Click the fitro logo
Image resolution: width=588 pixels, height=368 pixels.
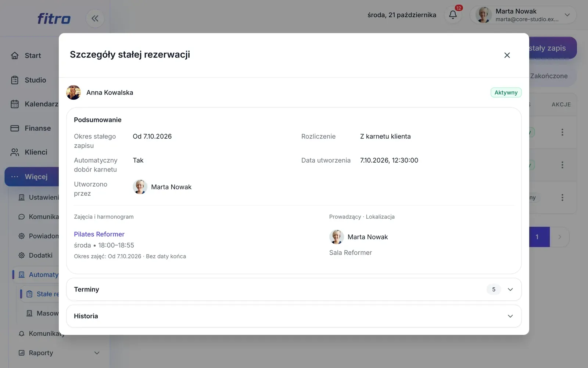coord(54,18)
